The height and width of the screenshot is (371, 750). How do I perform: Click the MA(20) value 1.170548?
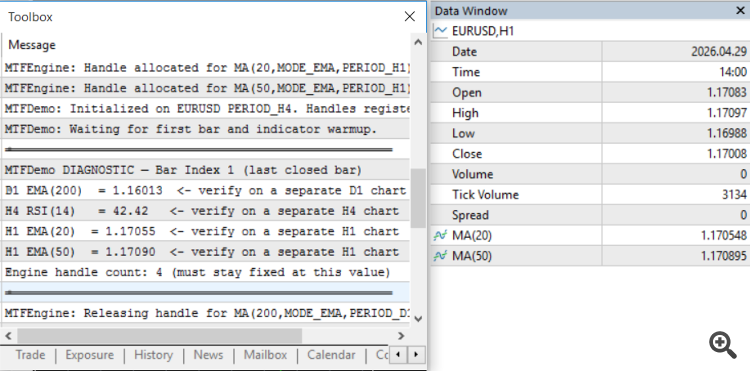click(724, 235)
